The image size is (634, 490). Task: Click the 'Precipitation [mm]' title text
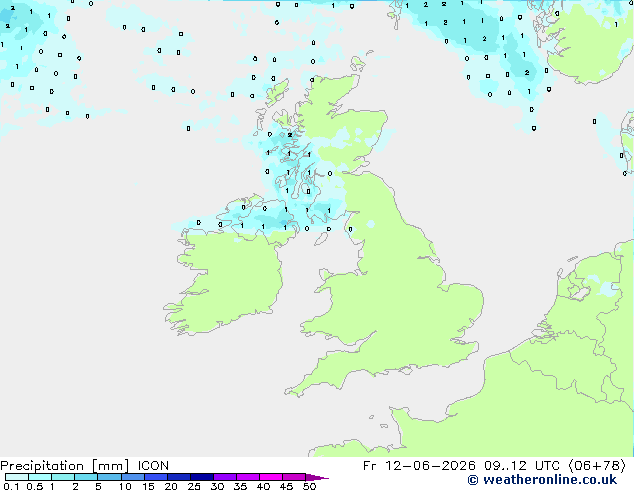pyautogui.click(x=64, y=466)
